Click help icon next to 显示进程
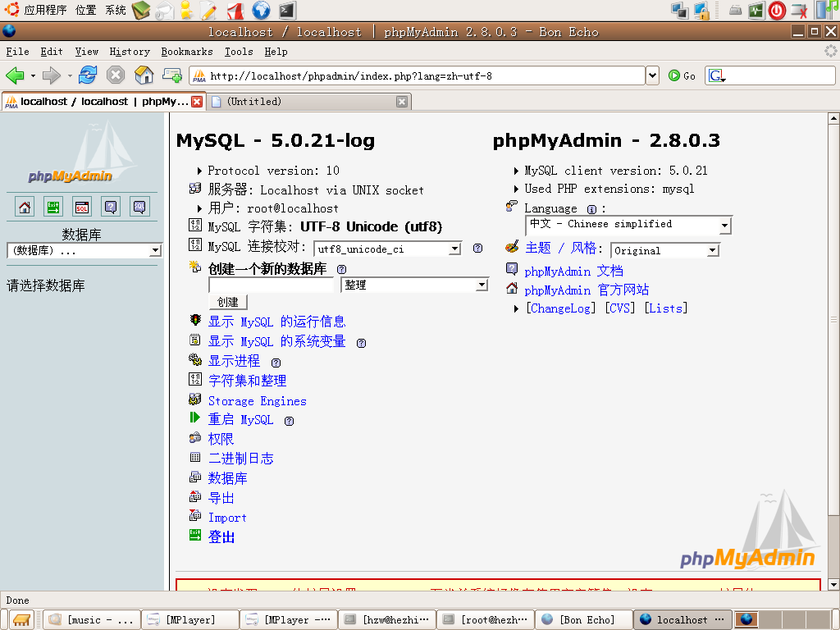840x630 pixels. click(x=276, y=363)
